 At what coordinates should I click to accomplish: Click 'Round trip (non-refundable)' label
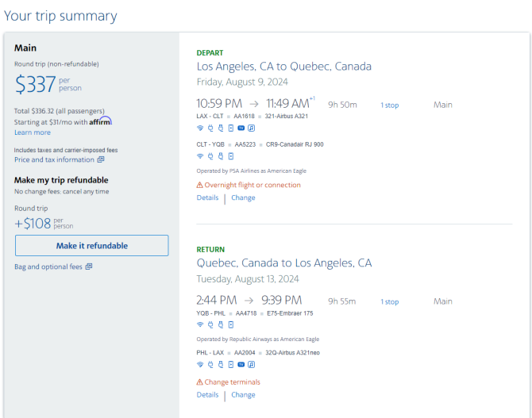pyautogui.click(x=56, y=64)
